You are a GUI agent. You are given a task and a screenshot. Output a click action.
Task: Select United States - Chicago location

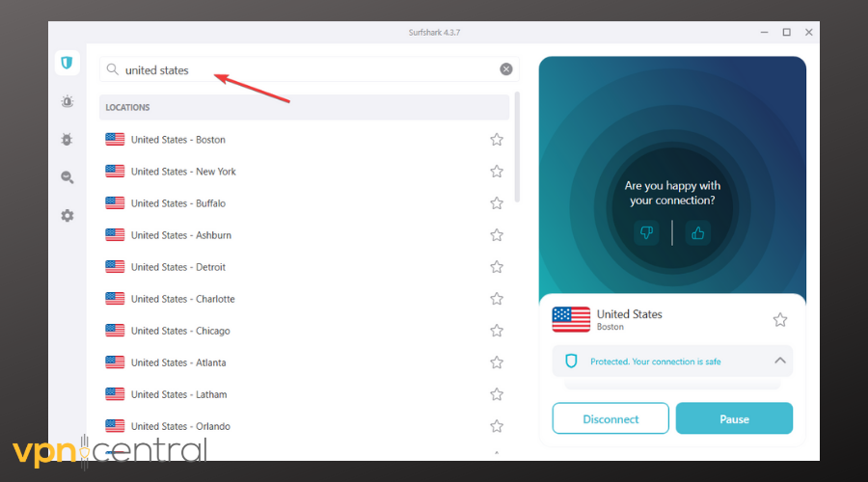[304, 331]
